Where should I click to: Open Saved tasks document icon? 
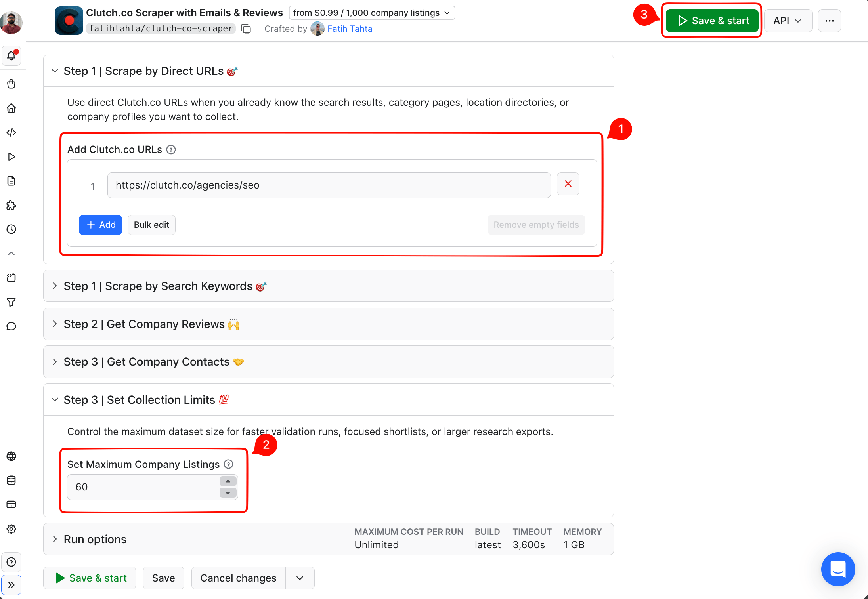click(11, 181)
